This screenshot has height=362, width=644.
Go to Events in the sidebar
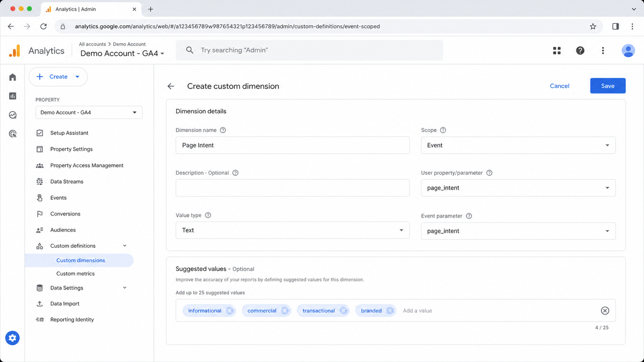(x=58, y=197)
